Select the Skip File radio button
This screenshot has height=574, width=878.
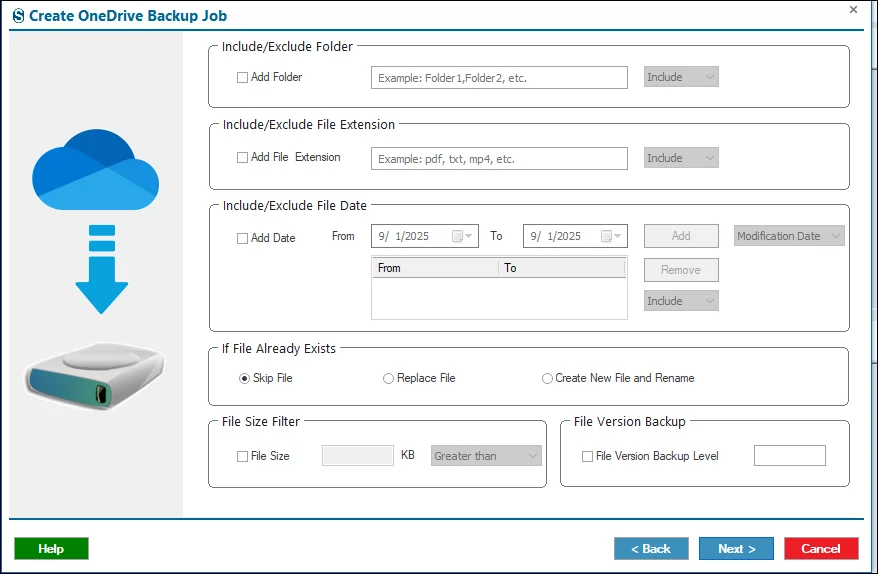coord(244,379)
